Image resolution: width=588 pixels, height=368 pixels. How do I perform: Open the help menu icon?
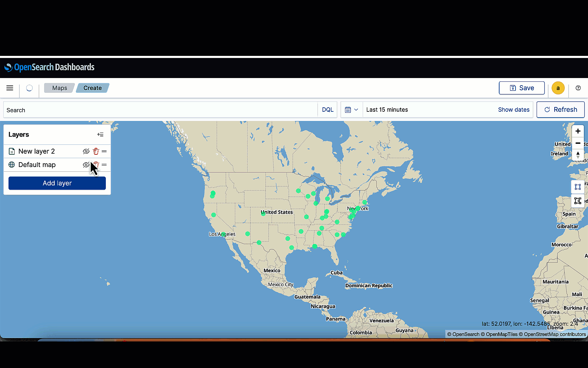[578, 88]
